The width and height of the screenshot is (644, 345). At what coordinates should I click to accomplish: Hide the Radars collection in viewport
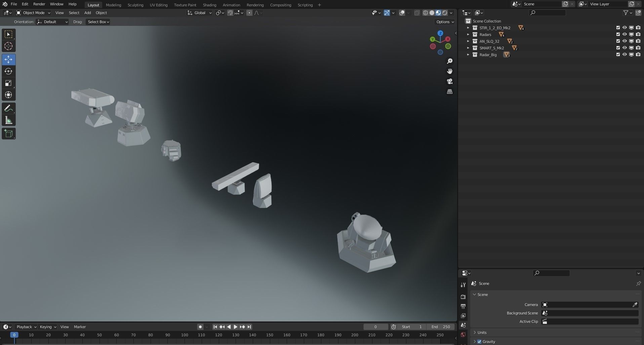tap(625, 34)
